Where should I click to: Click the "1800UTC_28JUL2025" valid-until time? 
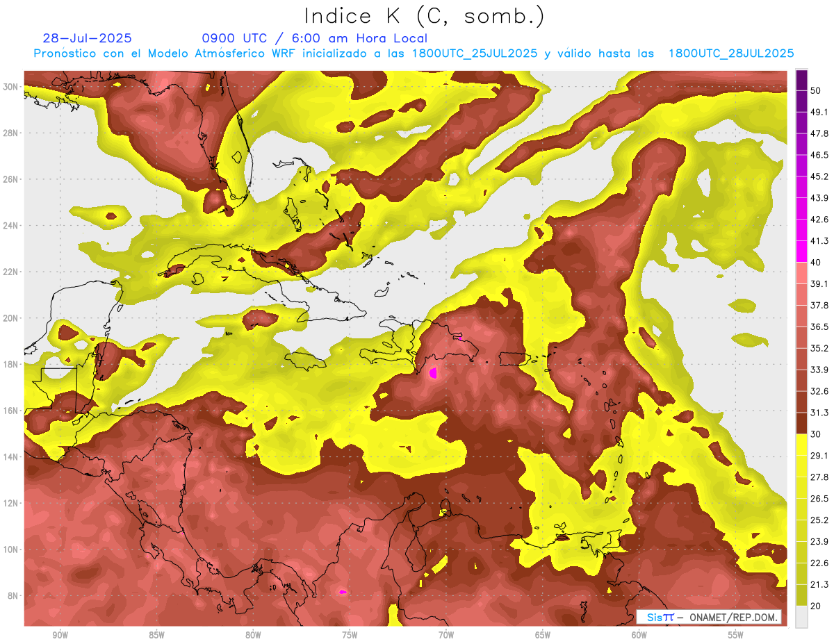point(731,53)
